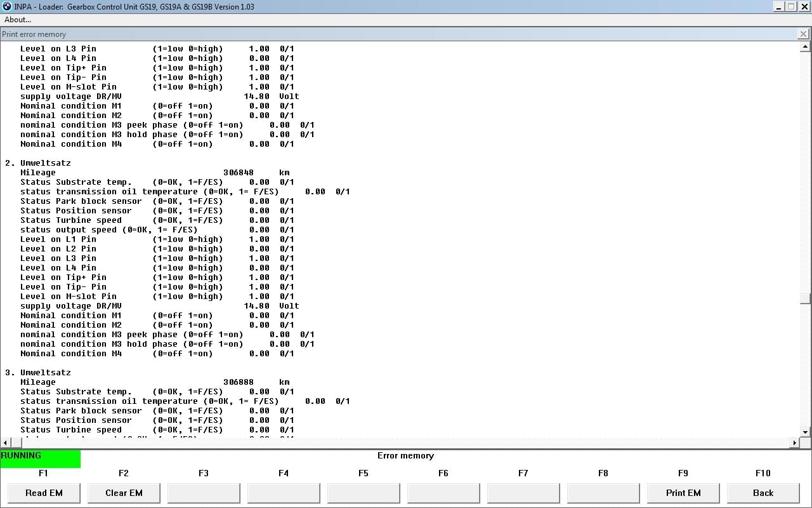Click the empty F3 function button
Image resolution: width=812 pixels, height=508 pixels.
(204, 493)
